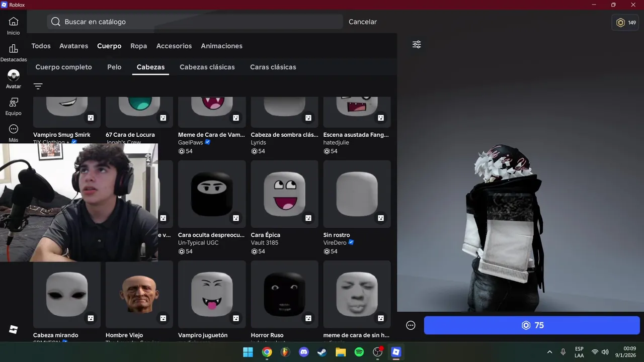Switch to the Avatares category
Viewport: 644px width, 362px height.
click(73, 46)
